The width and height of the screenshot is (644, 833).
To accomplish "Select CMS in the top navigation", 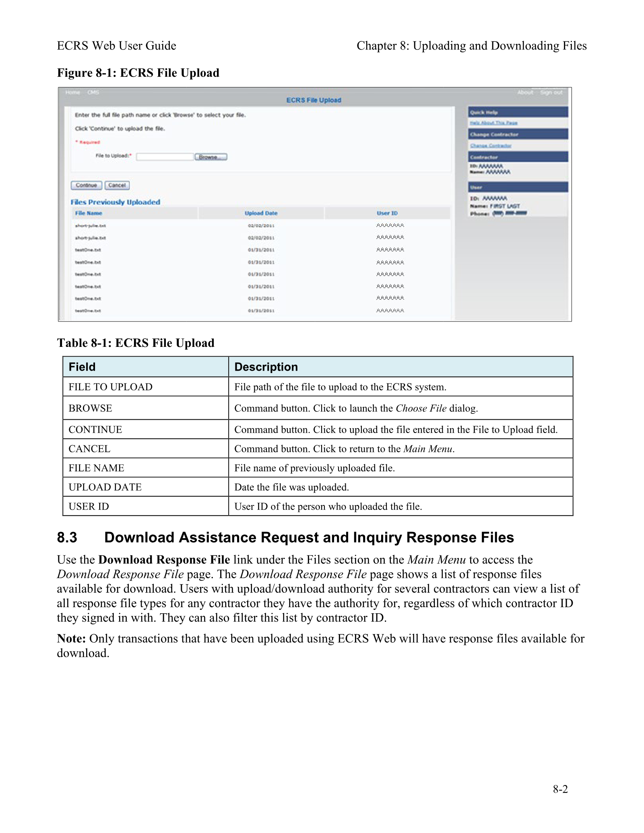I will pos(93,93).
